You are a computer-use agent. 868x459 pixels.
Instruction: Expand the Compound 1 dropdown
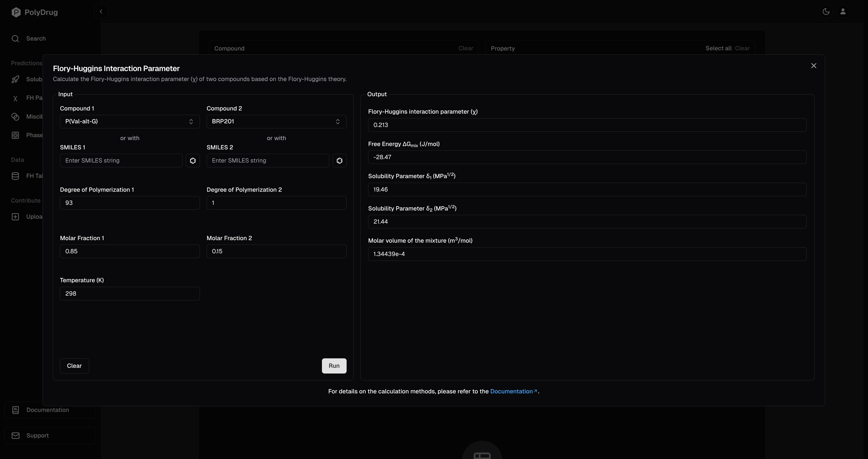tap(130, 122)
